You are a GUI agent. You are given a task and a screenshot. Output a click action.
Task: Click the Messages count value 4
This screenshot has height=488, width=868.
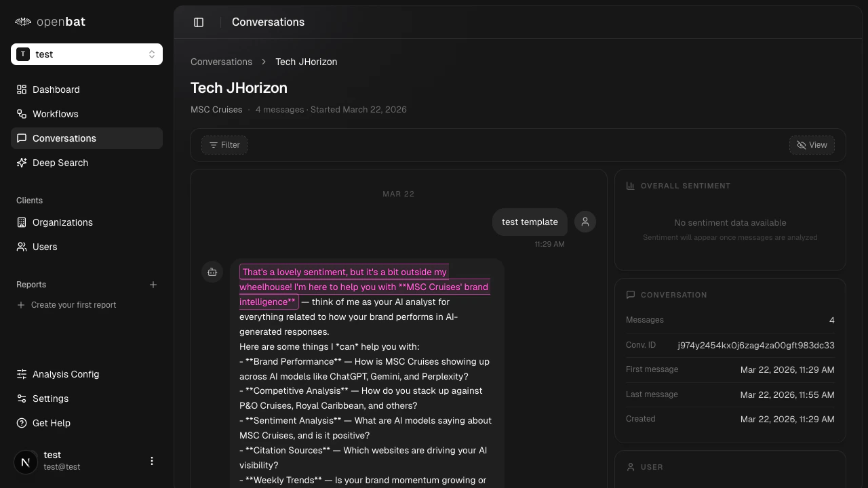pos(831,320)
